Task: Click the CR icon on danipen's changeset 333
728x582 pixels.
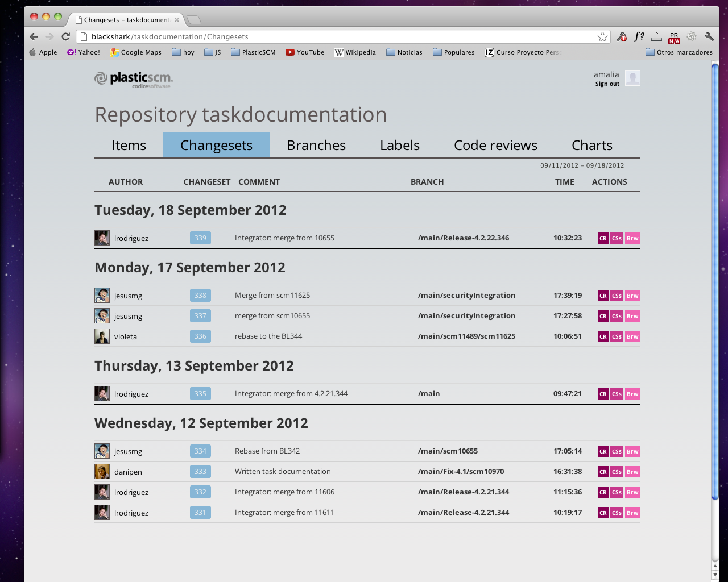Action: click(x=603, y=471)
